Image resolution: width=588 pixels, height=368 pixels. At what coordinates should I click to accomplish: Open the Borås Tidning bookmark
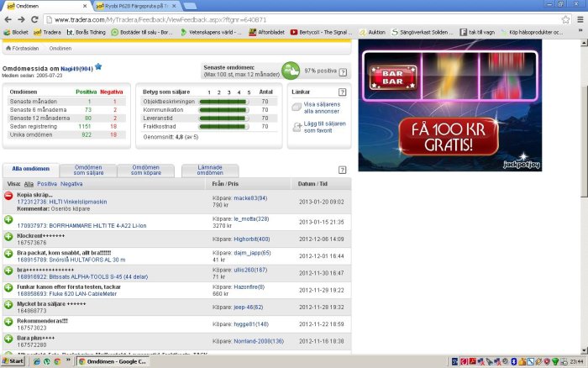point(86,32)
